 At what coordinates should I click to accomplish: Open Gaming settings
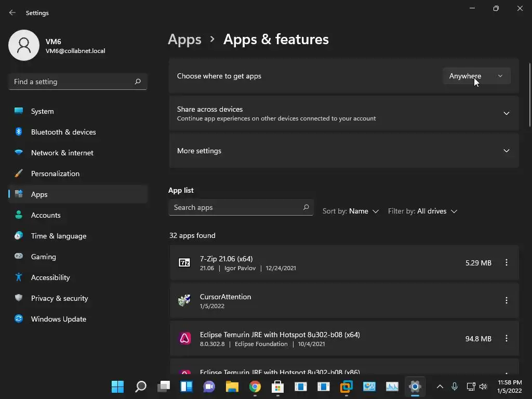78,257
